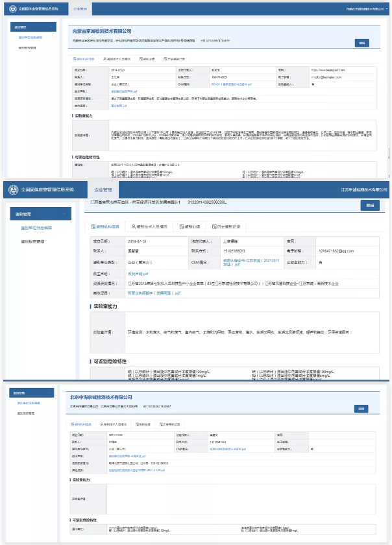Click the person icon of 鉴别技术人员情况 on the Jiangsu page

[x=134, y=226]
